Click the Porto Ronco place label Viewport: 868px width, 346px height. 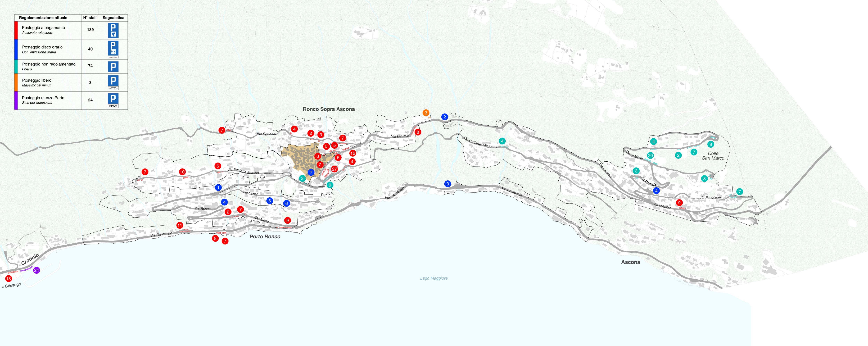coord(265,236)
